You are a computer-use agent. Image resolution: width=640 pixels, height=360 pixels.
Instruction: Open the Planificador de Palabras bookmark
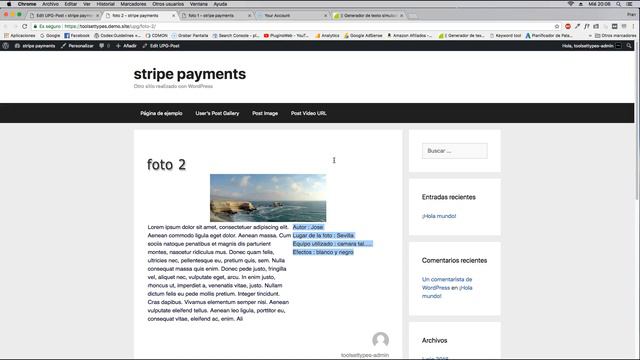point(549,36)
